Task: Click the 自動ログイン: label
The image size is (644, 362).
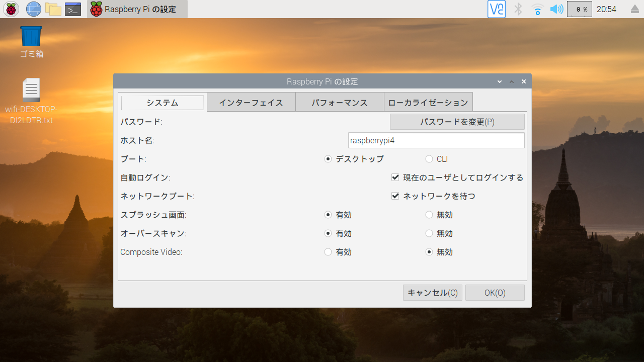Action: [x=145, y=177]
